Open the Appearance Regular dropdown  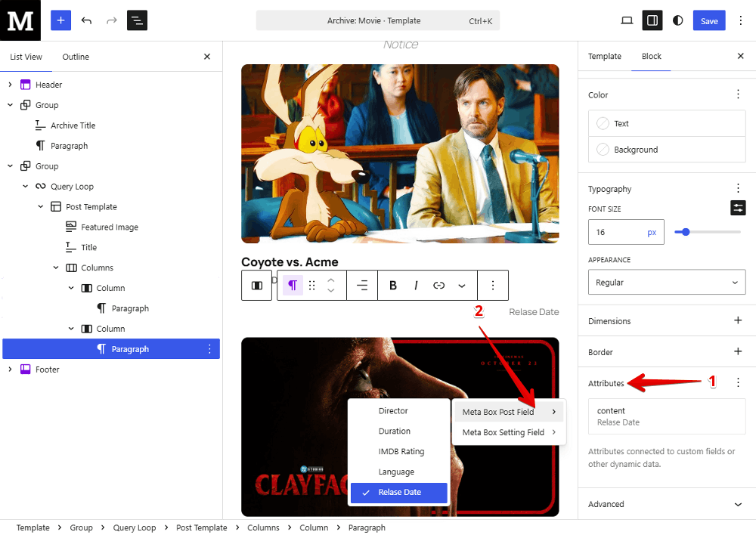pyautogui.click(x=667, y=282)
